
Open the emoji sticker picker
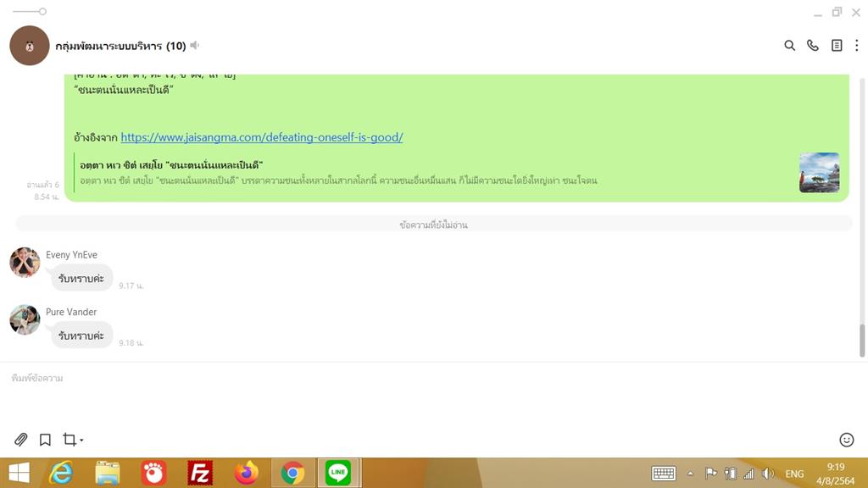click(x=846, y=440)
